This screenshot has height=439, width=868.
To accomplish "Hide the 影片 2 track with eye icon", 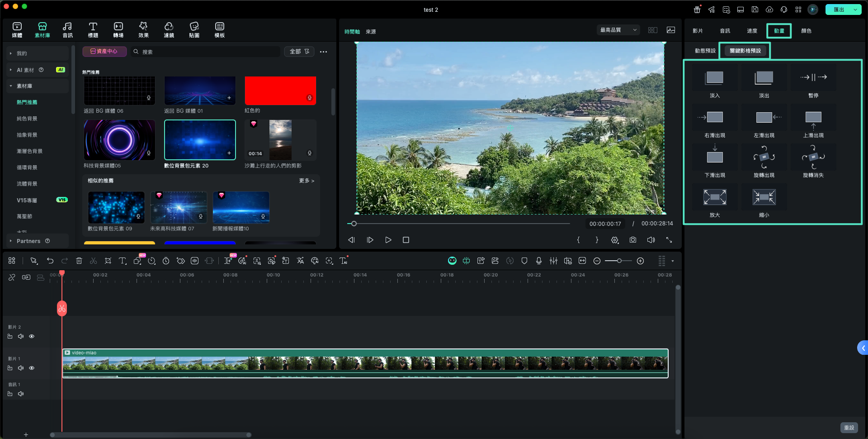I will (x=32, y=336).
